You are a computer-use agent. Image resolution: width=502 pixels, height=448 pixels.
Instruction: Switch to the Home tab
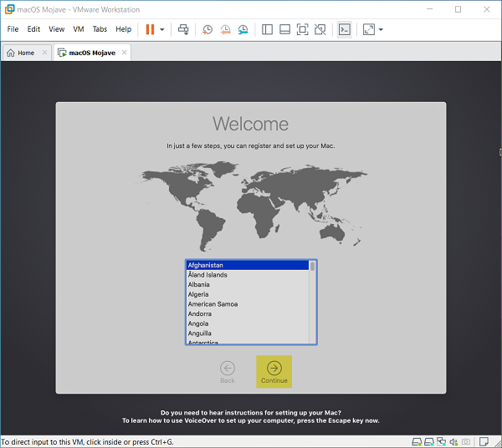coord(21,53)
